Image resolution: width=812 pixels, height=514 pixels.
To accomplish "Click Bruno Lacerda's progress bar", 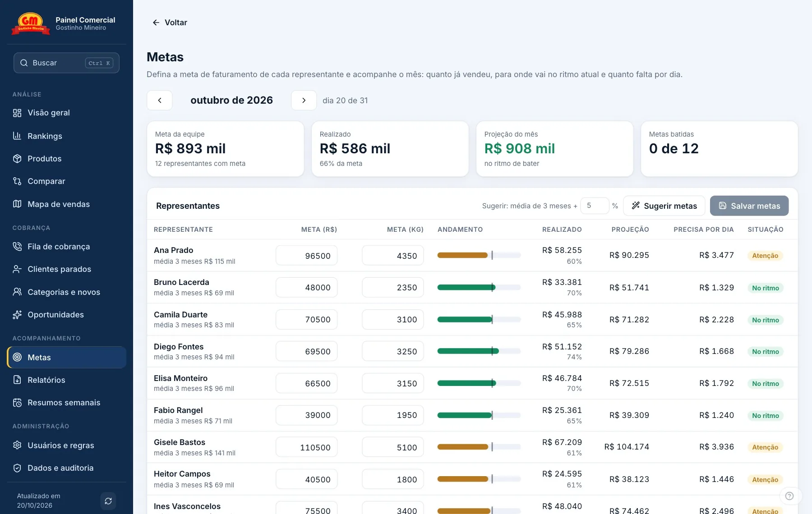I will tap(479, 287).
